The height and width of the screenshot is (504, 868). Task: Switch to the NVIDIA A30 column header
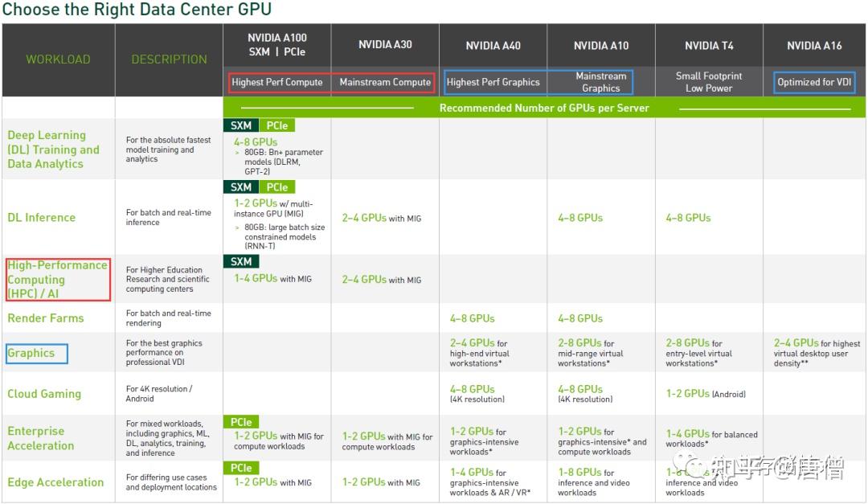tap(384, 46)
